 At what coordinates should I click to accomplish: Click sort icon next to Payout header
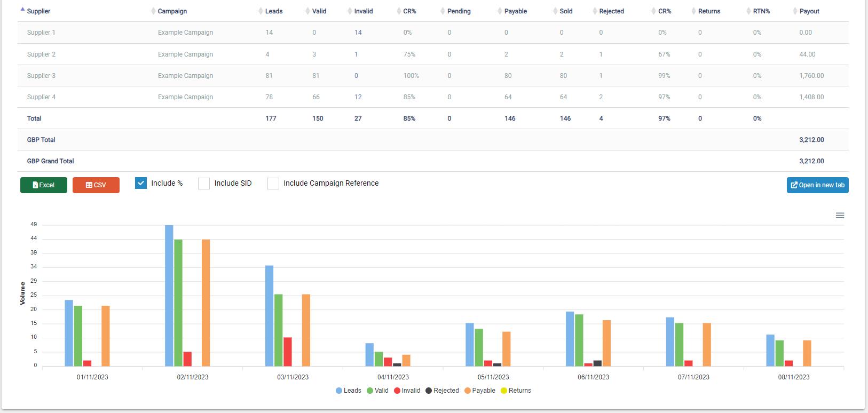[795, 11]
